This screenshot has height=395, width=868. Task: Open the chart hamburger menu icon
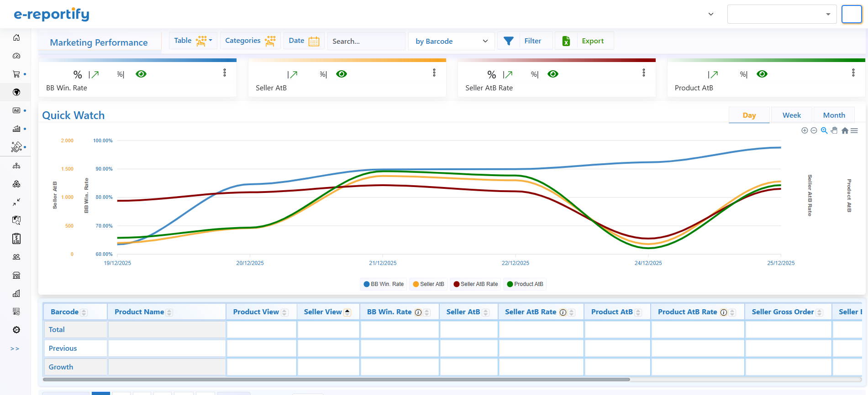(x=854, y=130)
